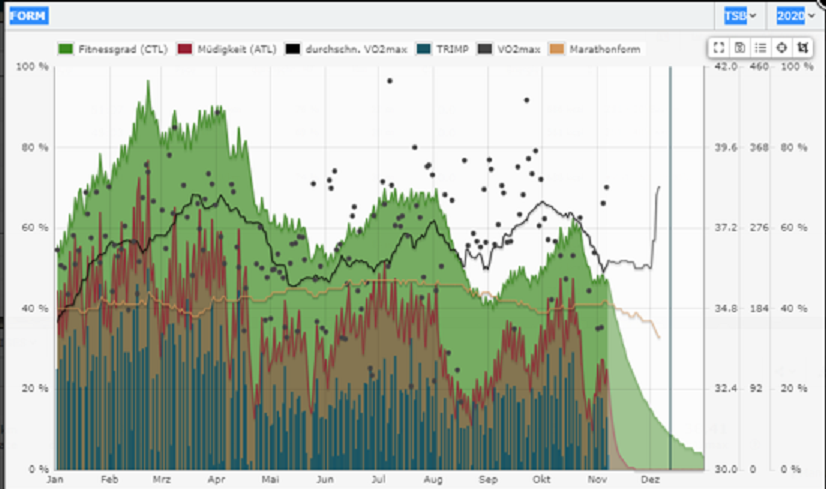
Task: Click the orange Marathonform color swatch
Action: (558, 48)
